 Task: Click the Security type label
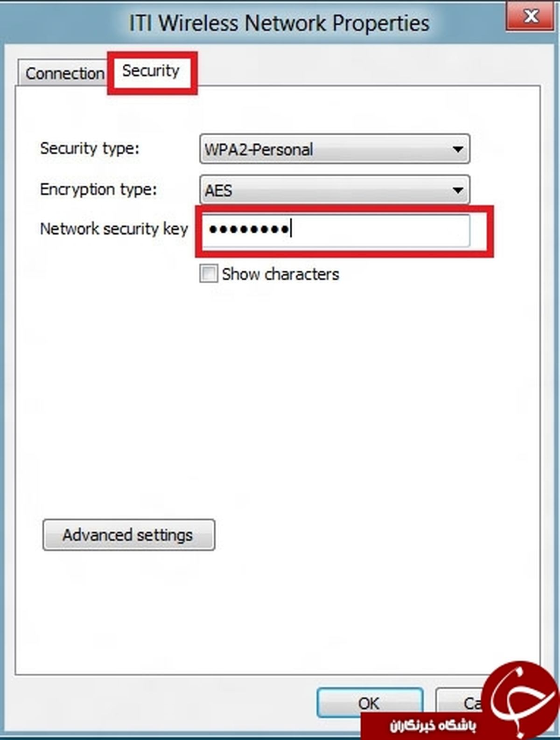click(90, 149)
